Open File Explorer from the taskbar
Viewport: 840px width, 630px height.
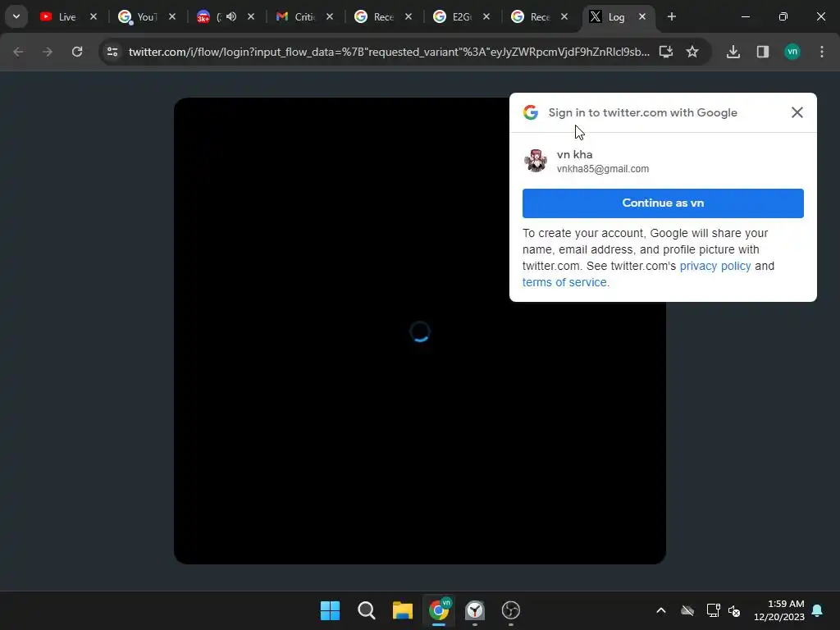click(402, 610)
